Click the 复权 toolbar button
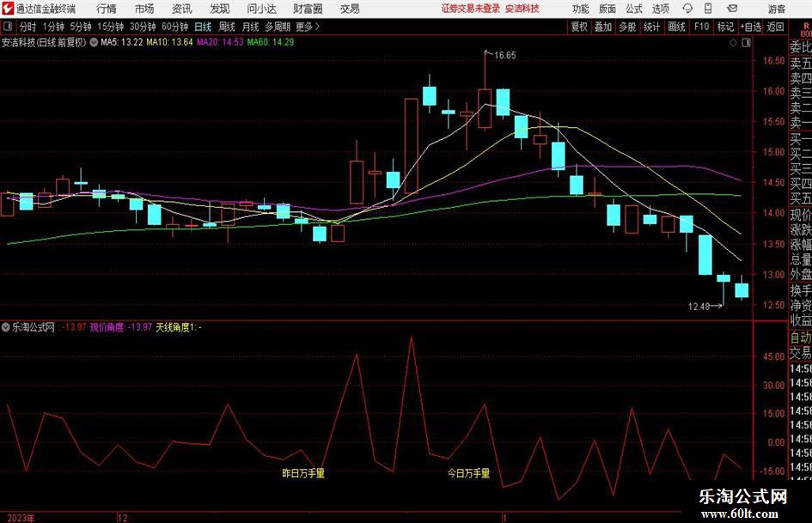Viewport: 812px width, 523px height. pos(578,27)
